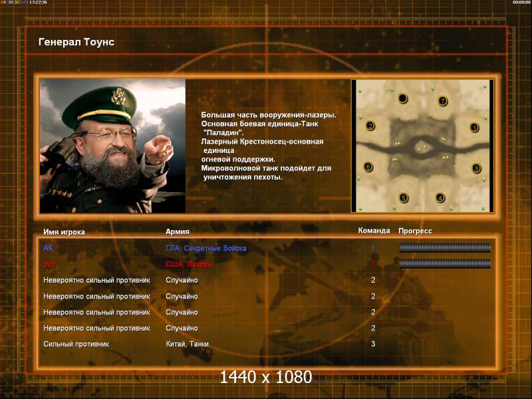The height and width of the screenshot is (399, 532).
Task: Click the АК row team number
Action: pos(373,248)
